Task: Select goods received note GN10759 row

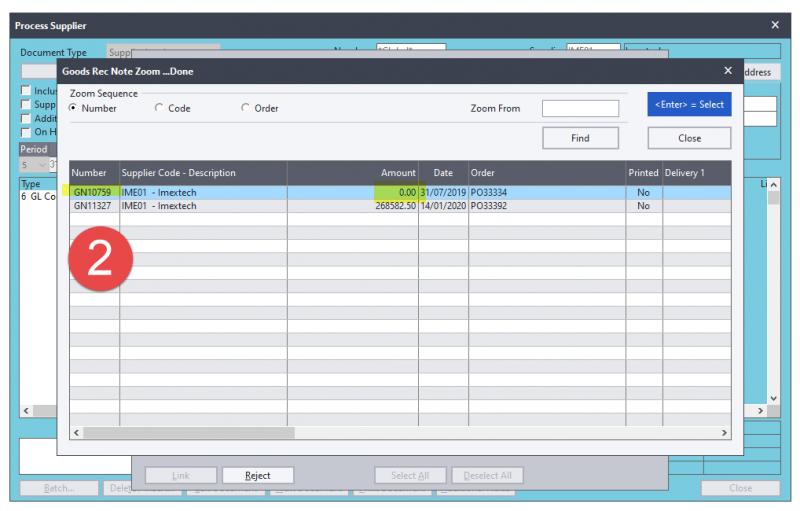Action: [92, 192]
